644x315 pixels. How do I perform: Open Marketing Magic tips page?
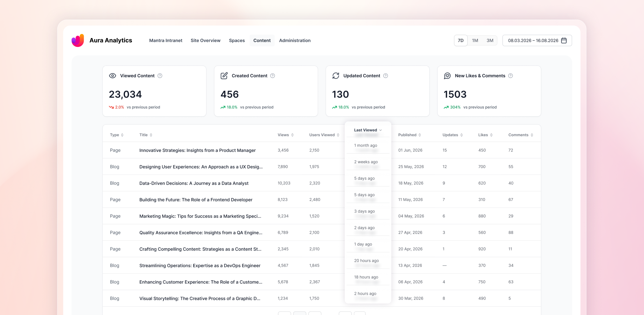[200, 216]
